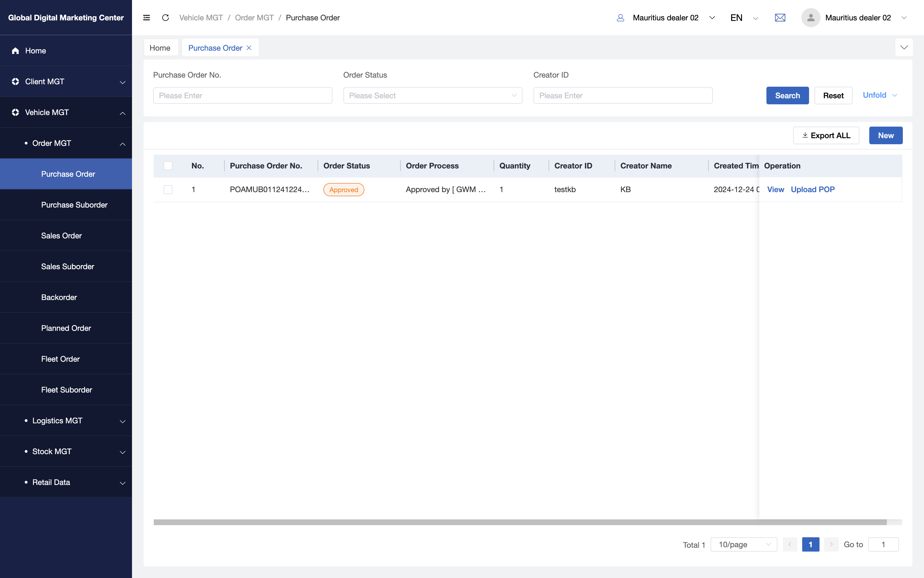This screenshot has width=924, height=578.
Task: Collapse the Order MGT submenu
Action: click(66, 143)
